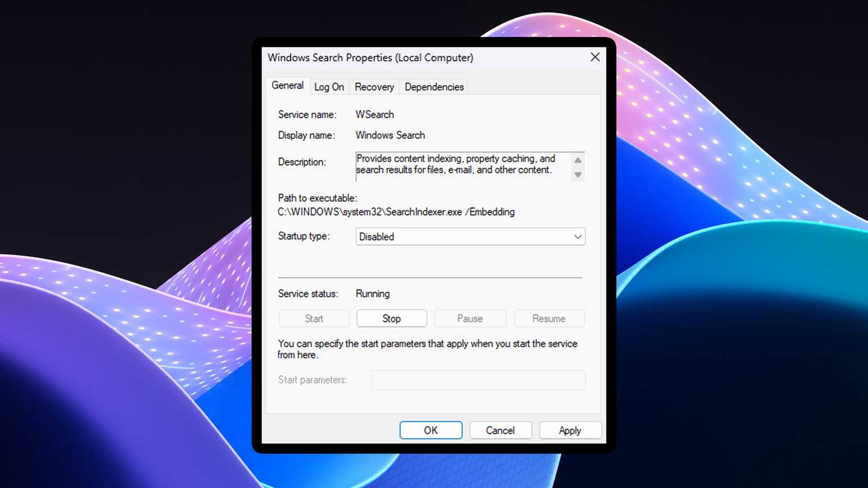Click the inactive Resume button
The height and width of the screenshot is (488, 868).
(x=549, y=318)
